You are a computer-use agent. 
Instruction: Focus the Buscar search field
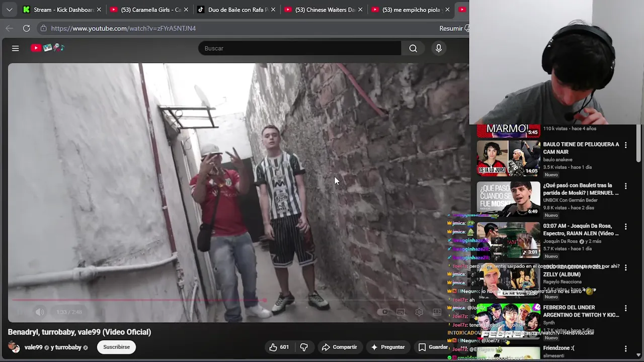click(300, 48)
